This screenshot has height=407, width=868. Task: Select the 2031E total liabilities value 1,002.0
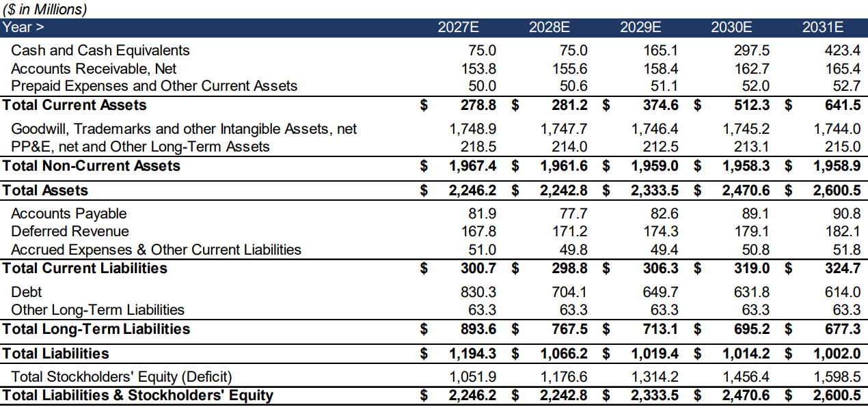836,354
